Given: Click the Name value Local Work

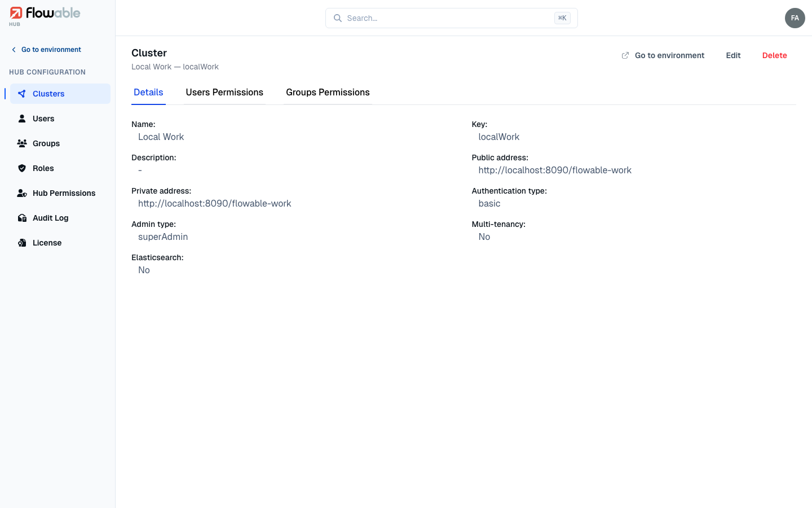Looking at the screenshot, I should (161, 137).
